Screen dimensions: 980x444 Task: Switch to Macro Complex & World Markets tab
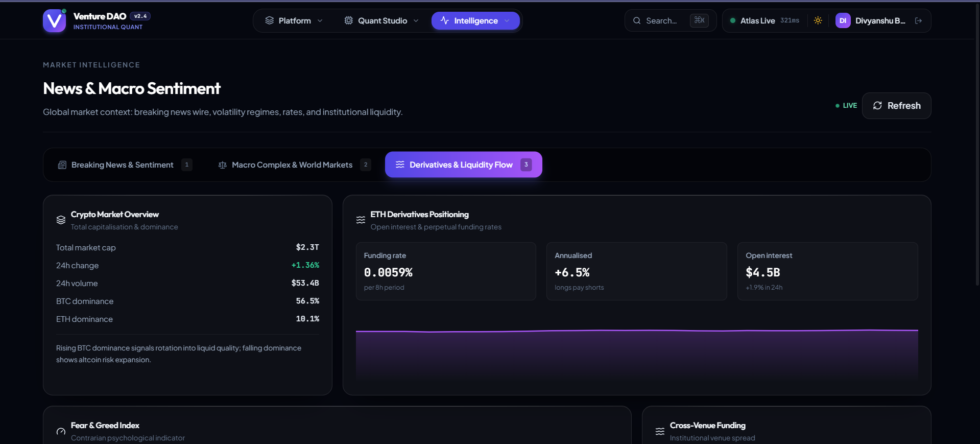click(294, 165)
